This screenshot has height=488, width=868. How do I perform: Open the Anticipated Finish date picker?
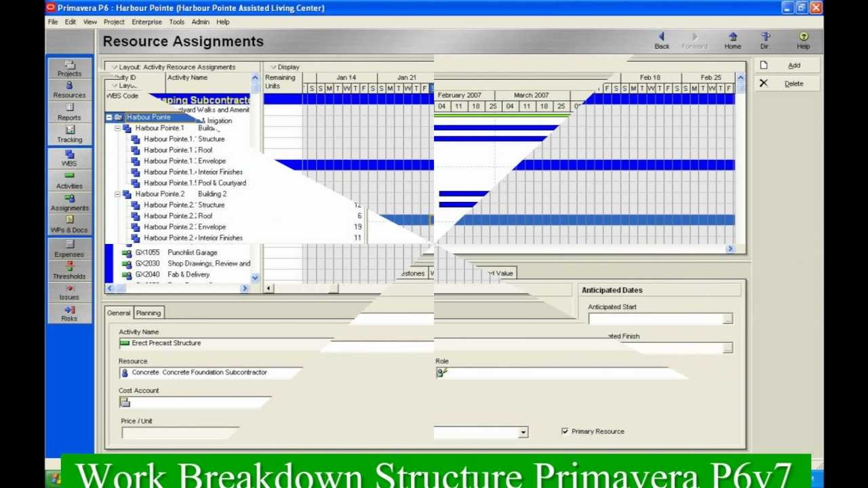tap(728, 348)
